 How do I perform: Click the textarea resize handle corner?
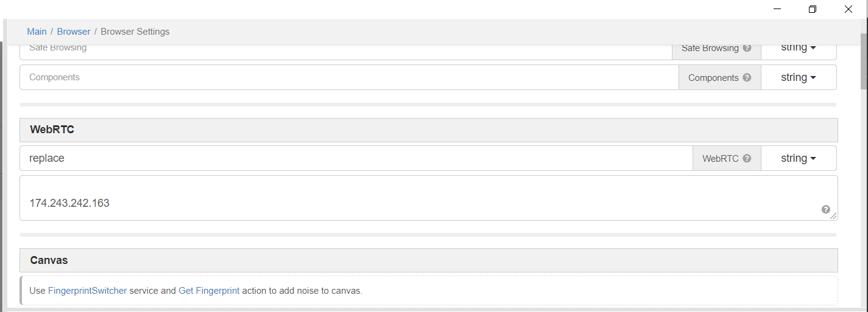click(x=834, y=217)
